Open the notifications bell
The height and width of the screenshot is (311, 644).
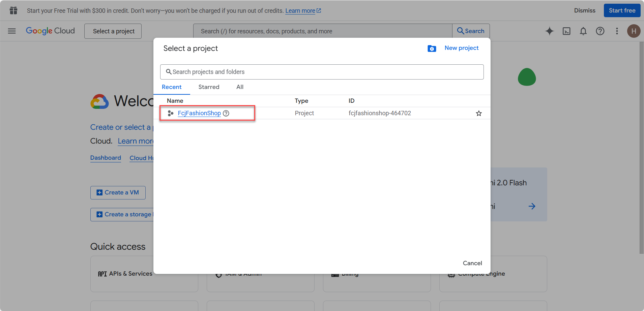click(x=583, y=31)
